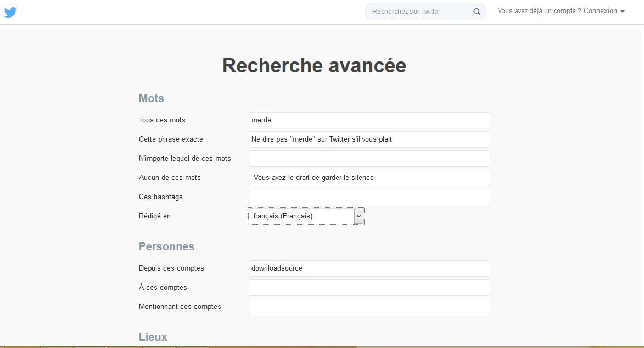The image size is (644, 348).
Task: Click the empty 'À ces comptes' field
Action: 369,288
